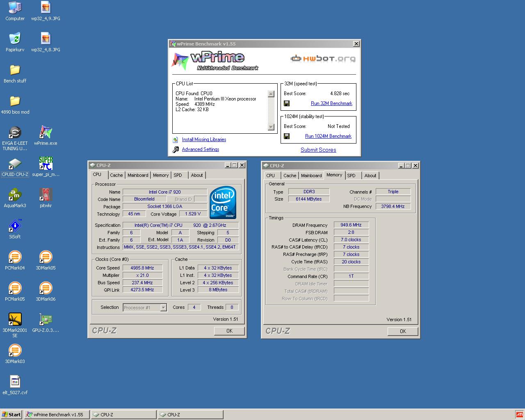Open Mainboard tab in right CPU-Z
Screen dimensions: 525x420
click(311, 176)
